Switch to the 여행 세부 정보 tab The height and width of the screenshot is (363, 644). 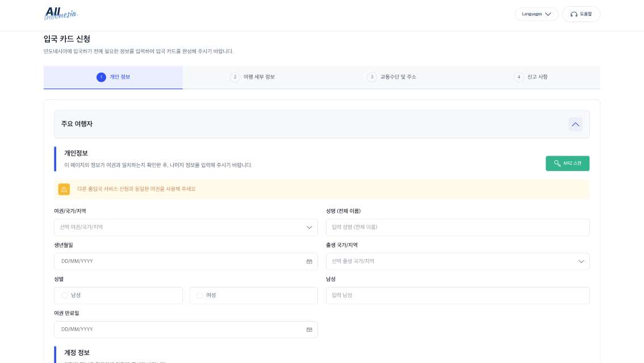(252, 77)
